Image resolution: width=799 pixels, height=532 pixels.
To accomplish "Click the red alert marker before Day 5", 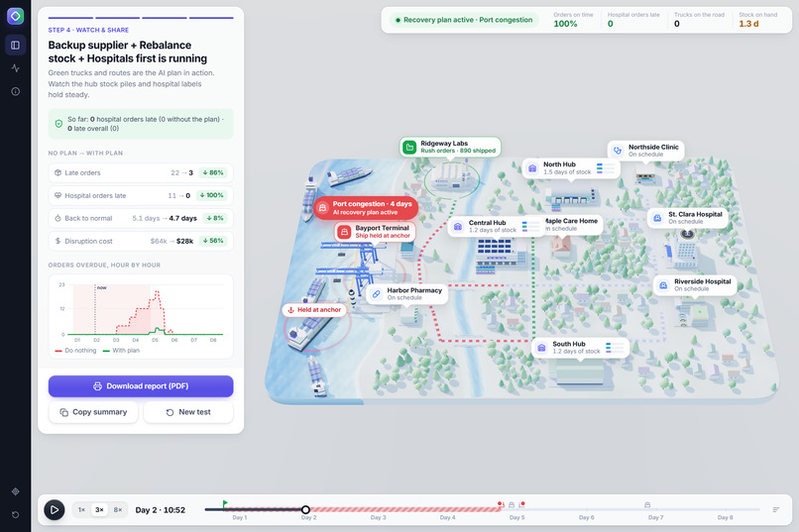I will (x=501, y=504).
